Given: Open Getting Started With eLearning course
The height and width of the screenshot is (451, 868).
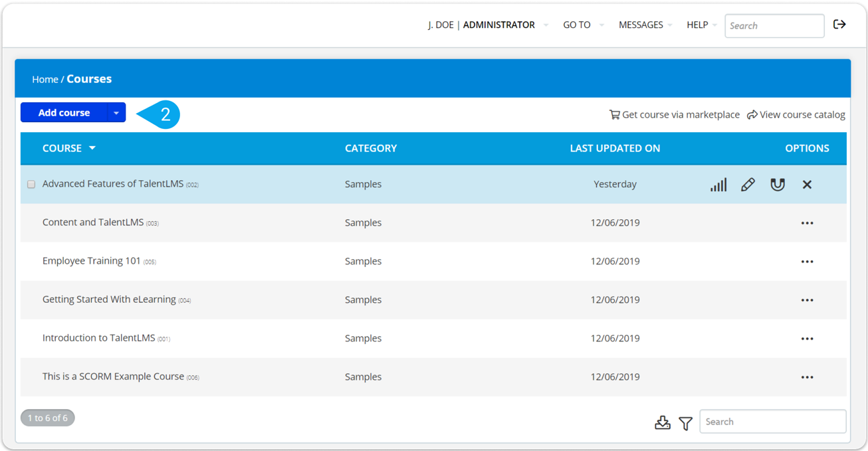Looking at the screenshot, I should point(109,300).
